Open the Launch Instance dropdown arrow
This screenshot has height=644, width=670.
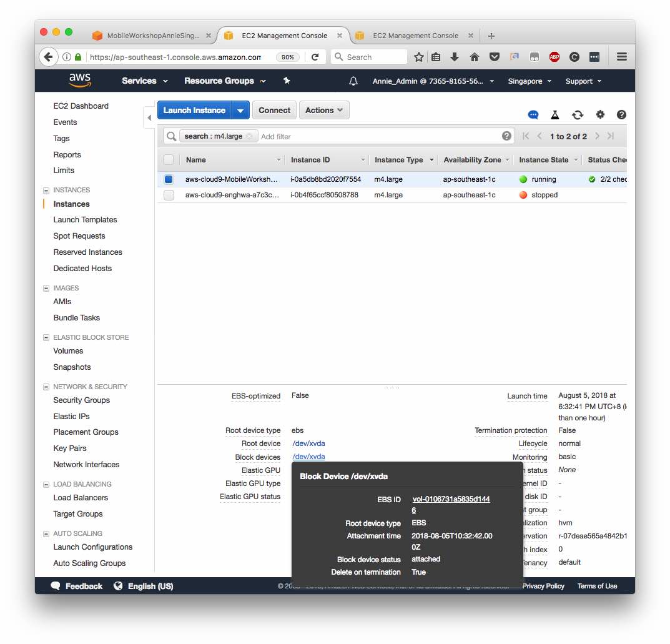(x=240, y=111)
